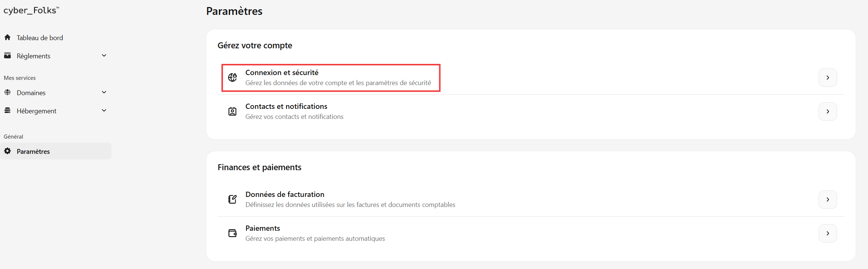Click the home icon beside Tableau de bord

(x=7, y=37)
